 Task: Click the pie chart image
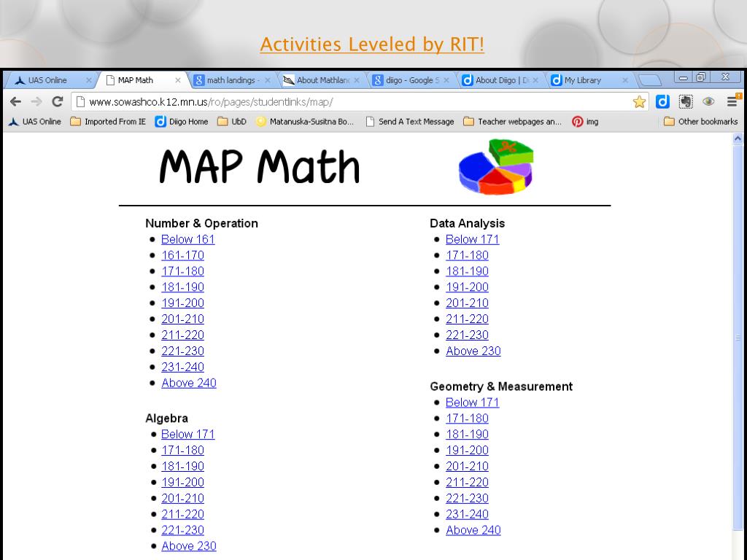pos(496,167)
